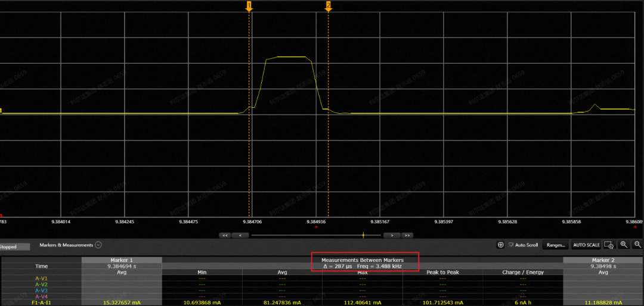644x306 pixels.
Task: Select marker 1 handle atop the graph
Action: (249, 6)
